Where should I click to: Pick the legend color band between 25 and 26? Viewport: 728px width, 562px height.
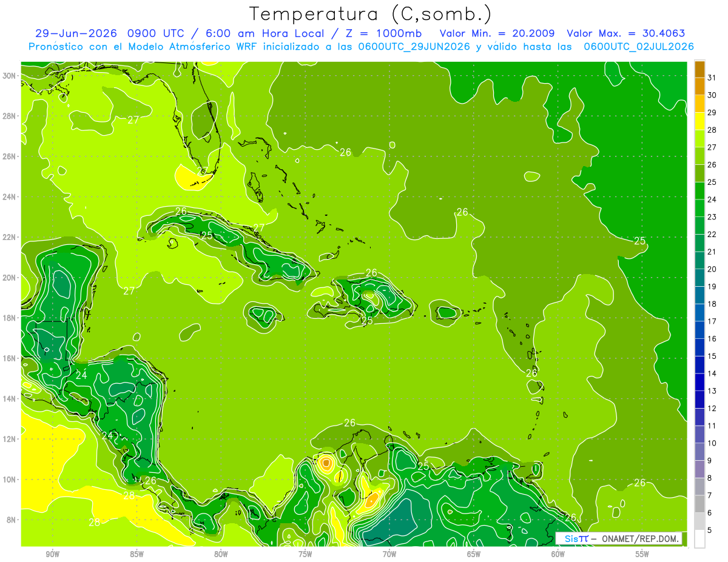(x=699, y=174)
